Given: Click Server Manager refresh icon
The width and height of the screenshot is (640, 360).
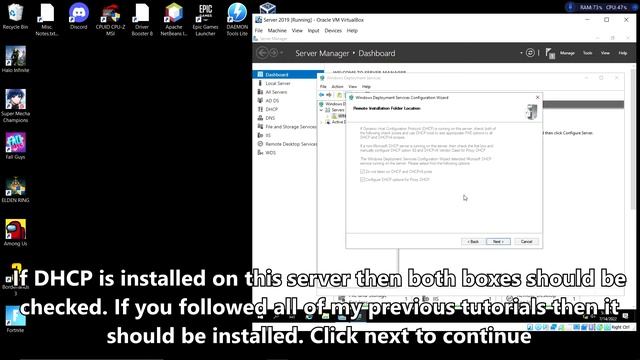Looking at the screenshot, I should [530, 53].
